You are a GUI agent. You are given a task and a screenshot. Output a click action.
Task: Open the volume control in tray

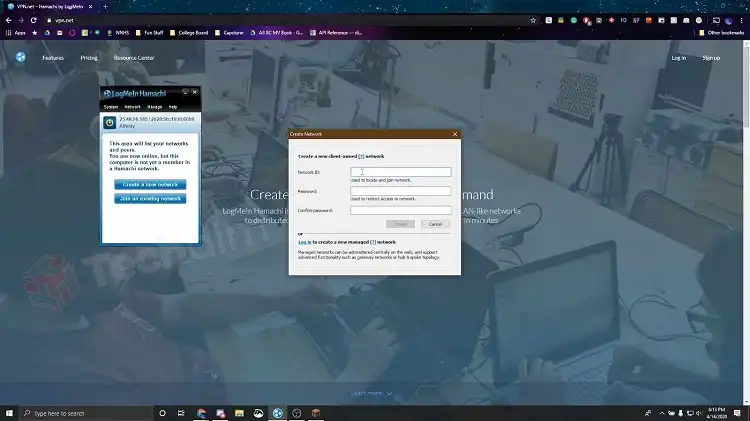[698, 413]
